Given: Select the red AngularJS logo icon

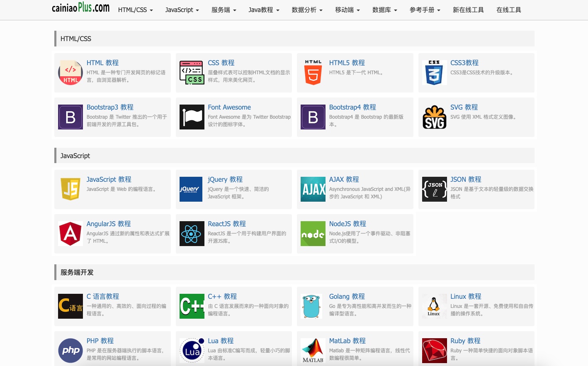Looking at the screenshot, I should point(70,234).
